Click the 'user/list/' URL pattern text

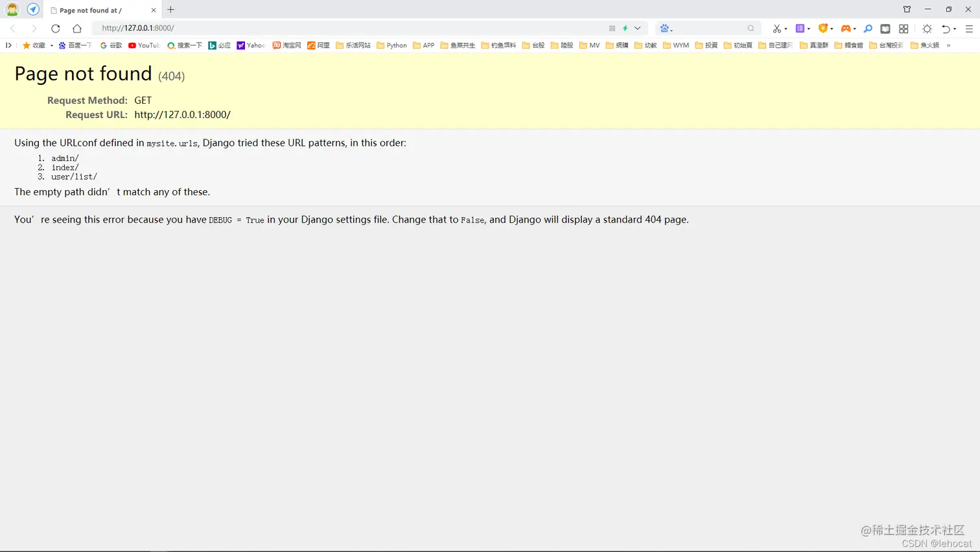(75, 176)
